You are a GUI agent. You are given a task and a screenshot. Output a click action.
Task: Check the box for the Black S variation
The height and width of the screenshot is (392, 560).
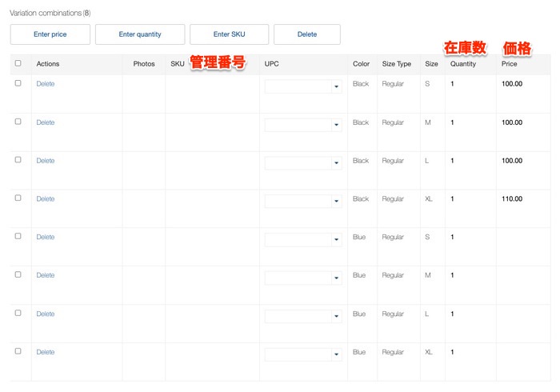[18, 83]
